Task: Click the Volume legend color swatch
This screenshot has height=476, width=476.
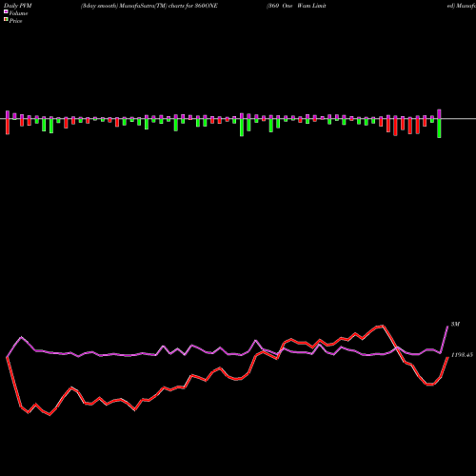Action: click(x=6, y=12)
